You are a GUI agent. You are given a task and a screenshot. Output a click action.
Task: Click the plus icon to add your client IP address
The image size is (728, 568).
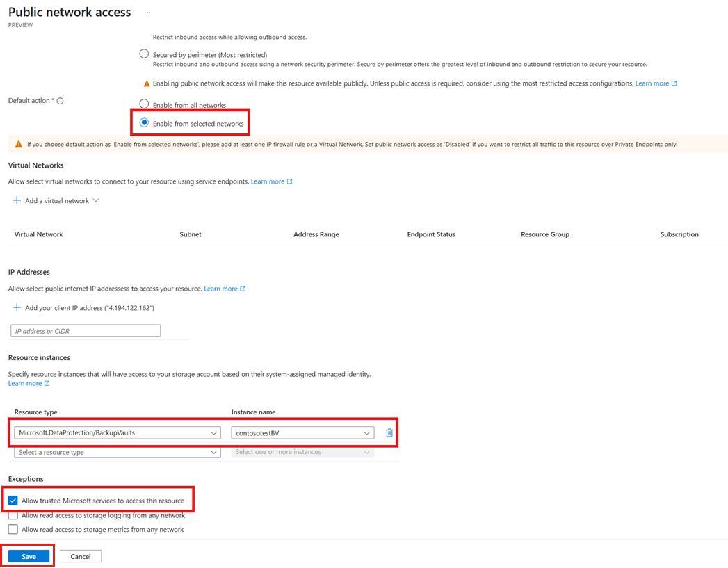click(x=16, y=308)
